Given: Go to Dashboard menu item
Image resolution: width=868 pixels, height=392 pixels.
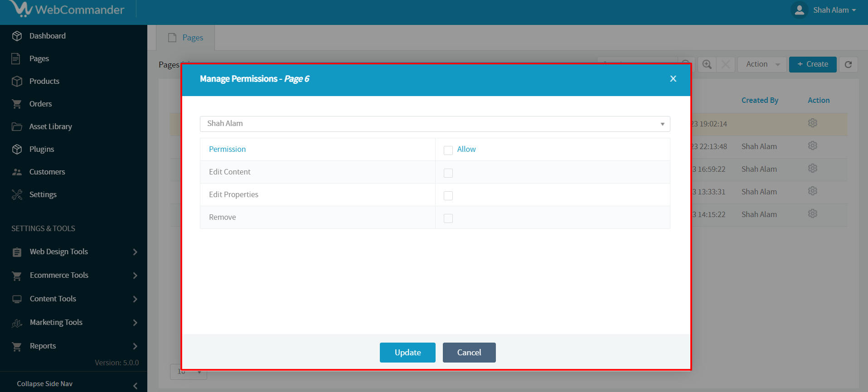Looking at the screenshot, I should tap(47, 36).
